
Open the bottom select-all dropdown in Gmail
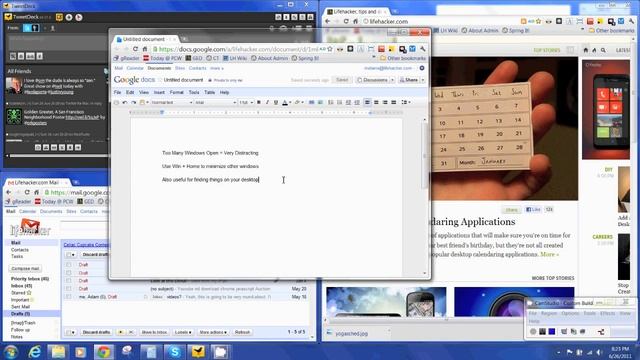pos(71,332)
